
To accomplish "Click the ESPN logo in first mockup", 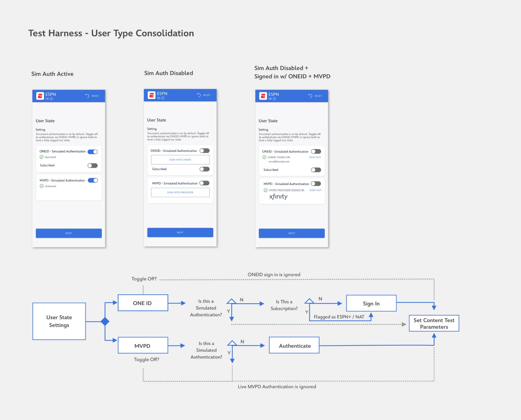I will pos(40,96).
